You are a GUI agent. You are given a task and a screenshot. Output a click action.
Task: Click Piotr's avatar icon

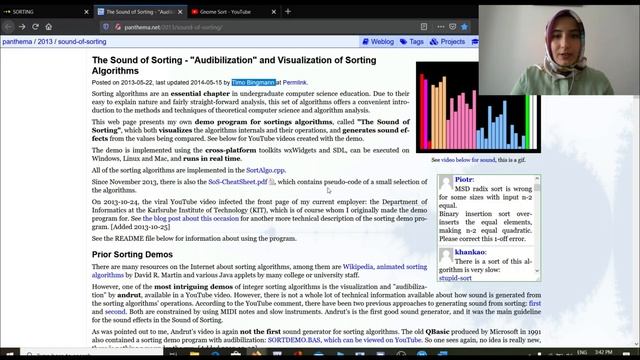(446, 183)
